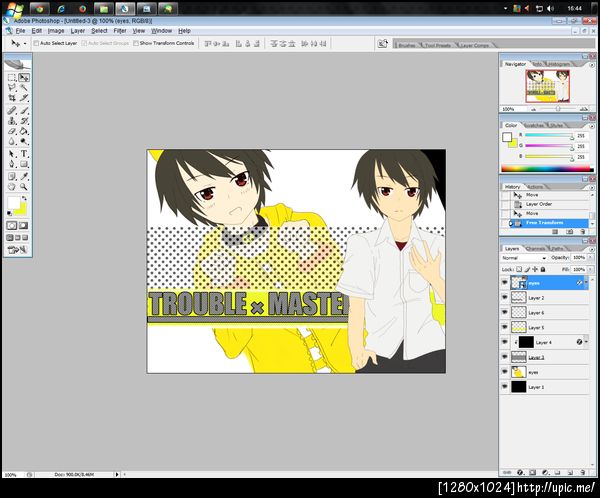Select the Eyedropper tool

click(x=24, y=176)
